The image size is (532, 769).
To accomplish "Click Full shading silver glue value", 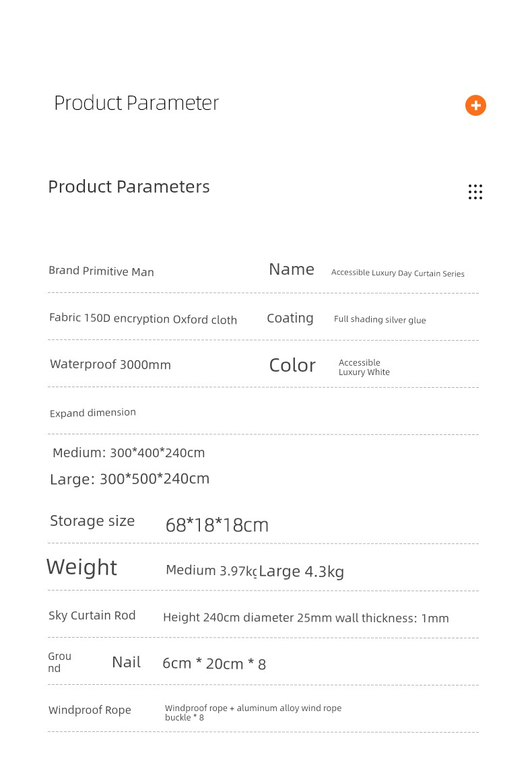I will [x=380, y=320].
